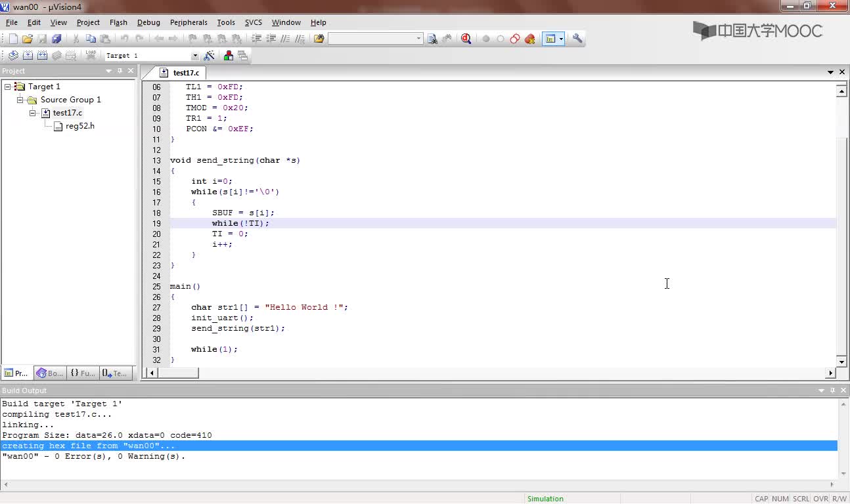
Task: Build the target with the Build icon
Action: [x=28, y=56]
